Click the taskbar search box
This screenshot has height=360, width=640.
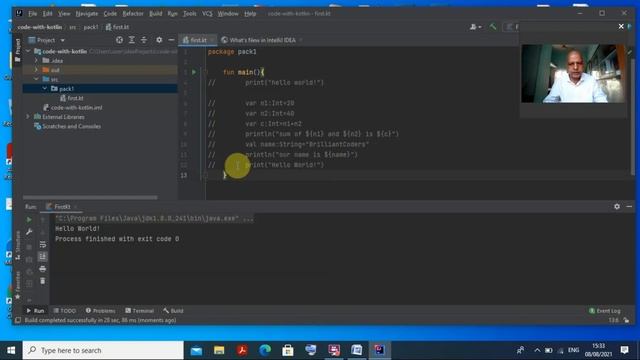(103, 350)
